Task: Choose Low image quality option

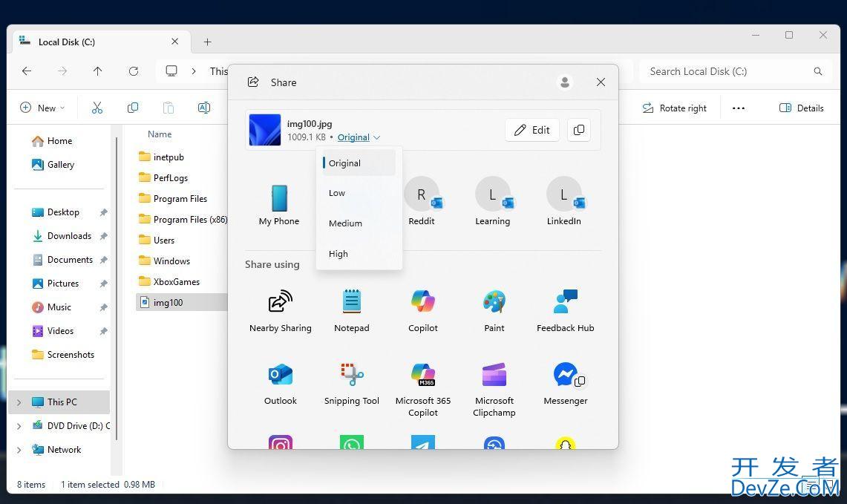Action: pos(359,193)
